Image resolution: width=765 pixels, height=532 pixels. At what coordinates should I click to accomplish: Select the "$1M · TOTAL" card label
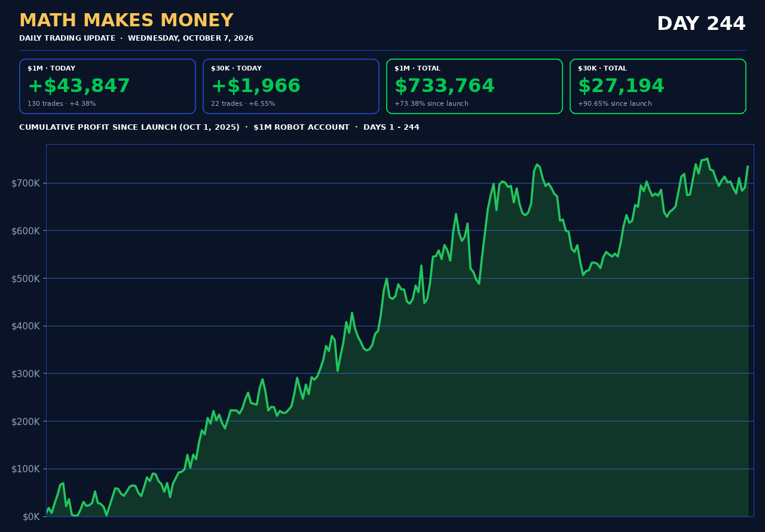point(417,69)
